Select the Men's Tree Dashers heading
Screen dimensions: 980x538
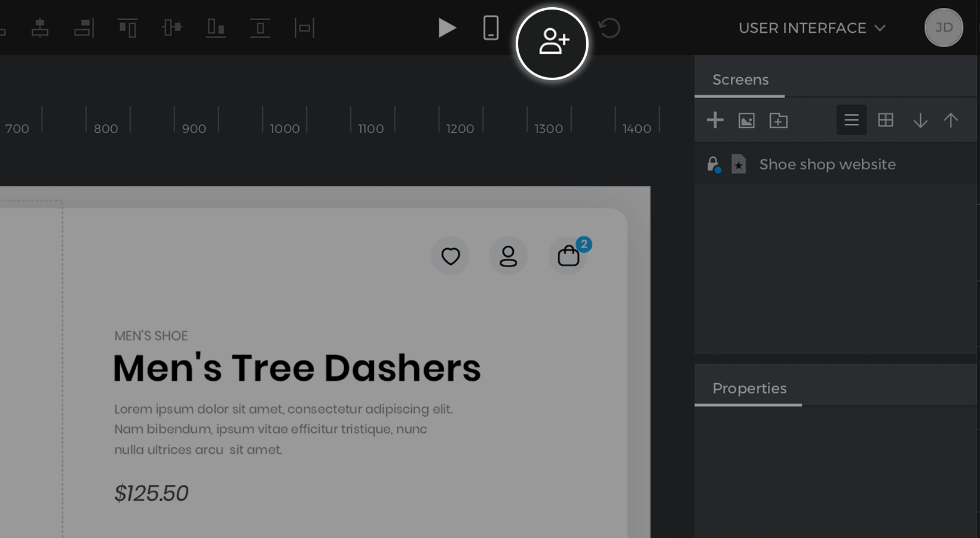tap(297, 367)
